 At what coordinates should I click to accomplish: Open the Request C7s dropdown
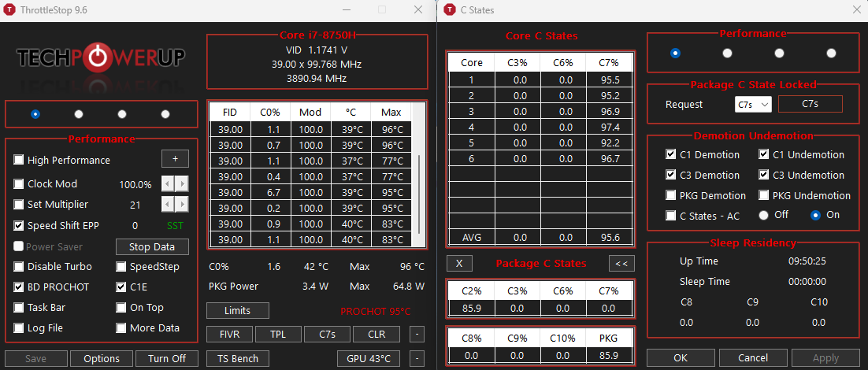pos(753,104)
